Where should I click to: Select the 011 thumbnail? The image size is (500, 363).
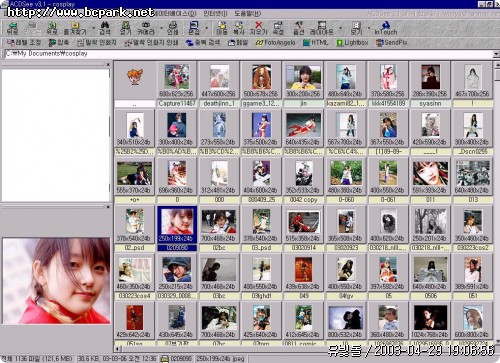(x=430, y=180)
